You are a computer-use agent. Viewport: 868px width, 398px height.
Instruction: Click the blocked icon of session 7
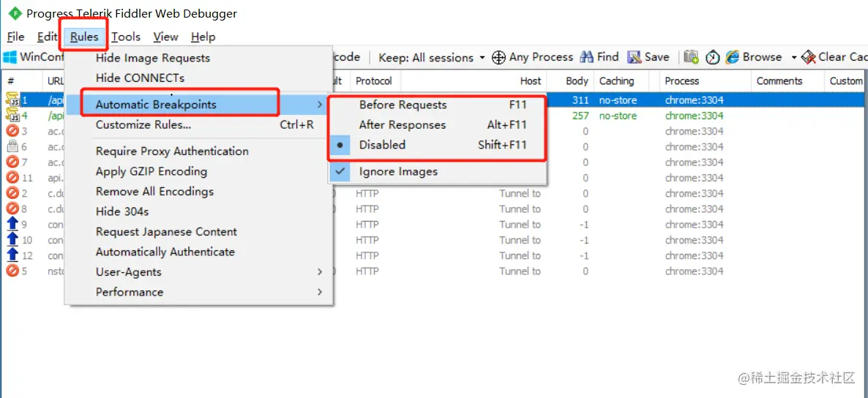coord(12,162)
